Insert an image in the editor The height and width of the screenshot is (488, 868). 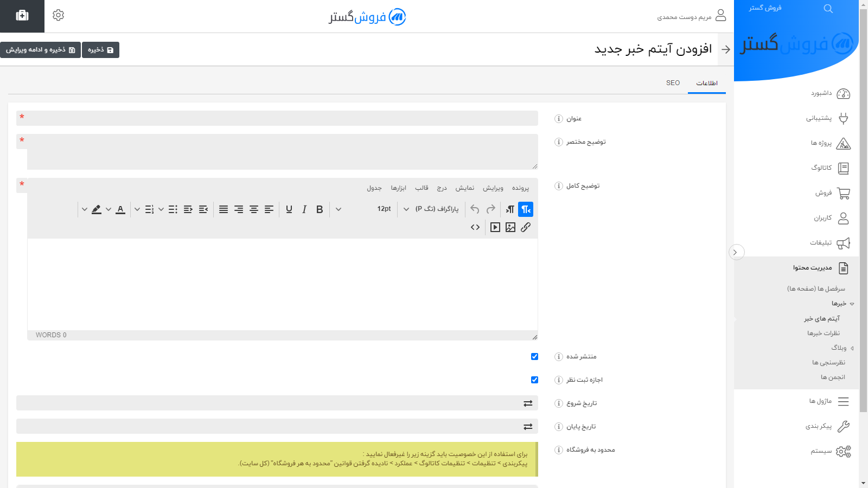[x=510, y=227]
